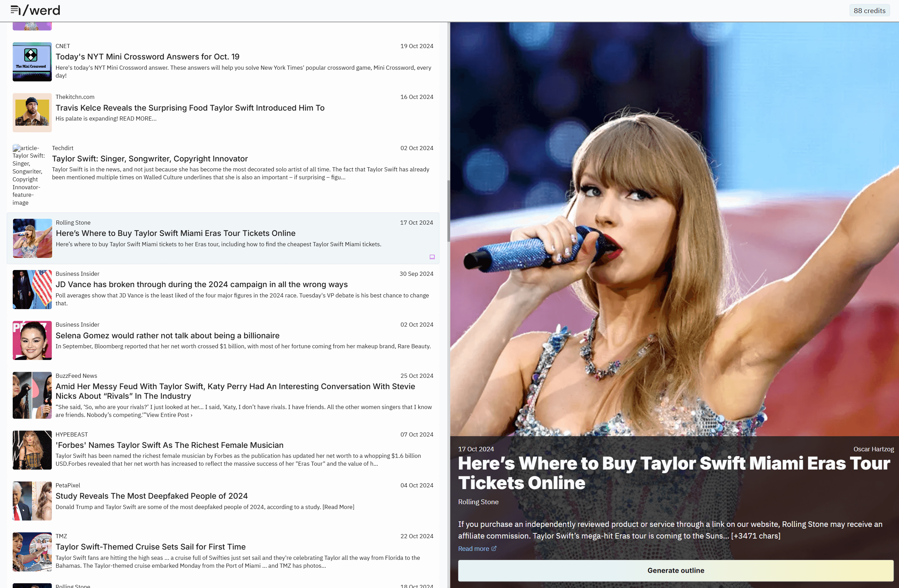Click the Techdirt broken feature image placeholder

[x=29, y=175]
